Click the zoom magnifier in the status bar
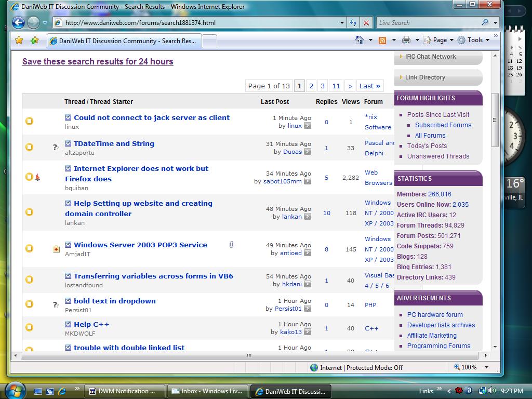The height and width of the screenshot is (399, 532). 457,367
